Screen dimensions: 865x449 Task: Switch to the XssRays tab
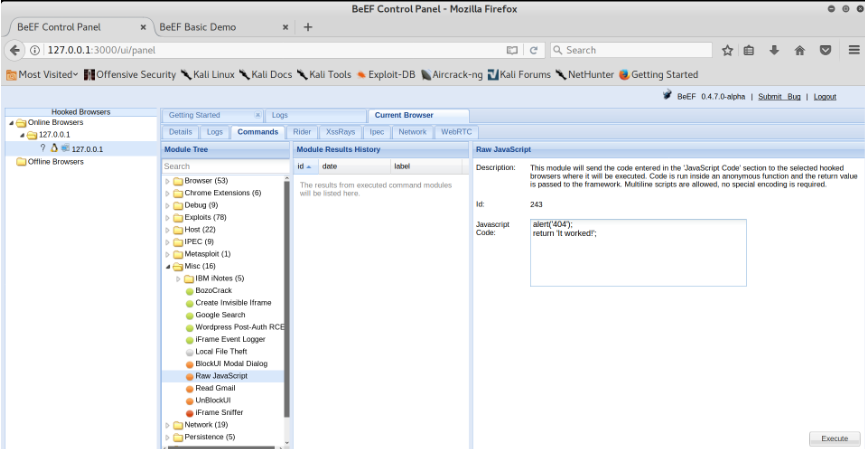click(x=340, y=132)
